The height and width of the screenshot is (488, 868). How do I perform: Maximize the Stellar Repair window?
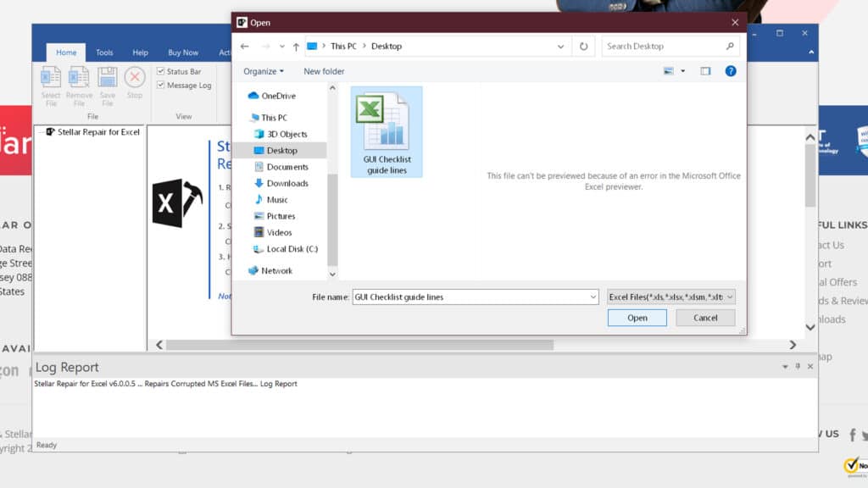780,33
